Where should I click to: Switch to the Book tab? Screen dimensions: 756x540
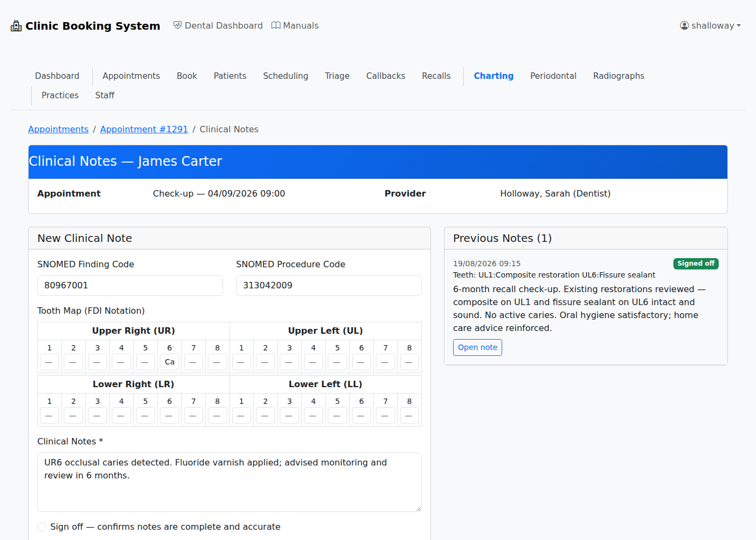[x=187, y=76]
